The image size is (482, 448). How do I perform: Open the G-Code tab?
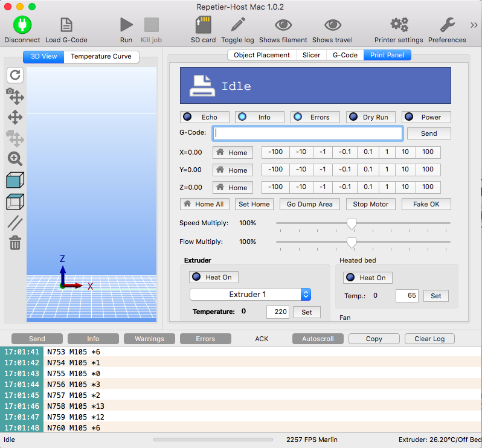pos(345,56)
